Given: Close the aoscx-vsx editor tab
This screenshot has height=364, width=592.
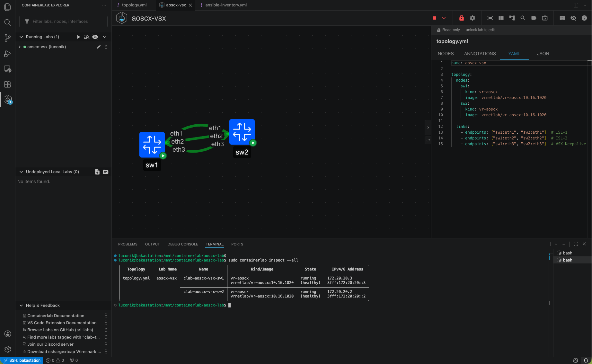Looking at the screenshot, I should coord(190,5).
